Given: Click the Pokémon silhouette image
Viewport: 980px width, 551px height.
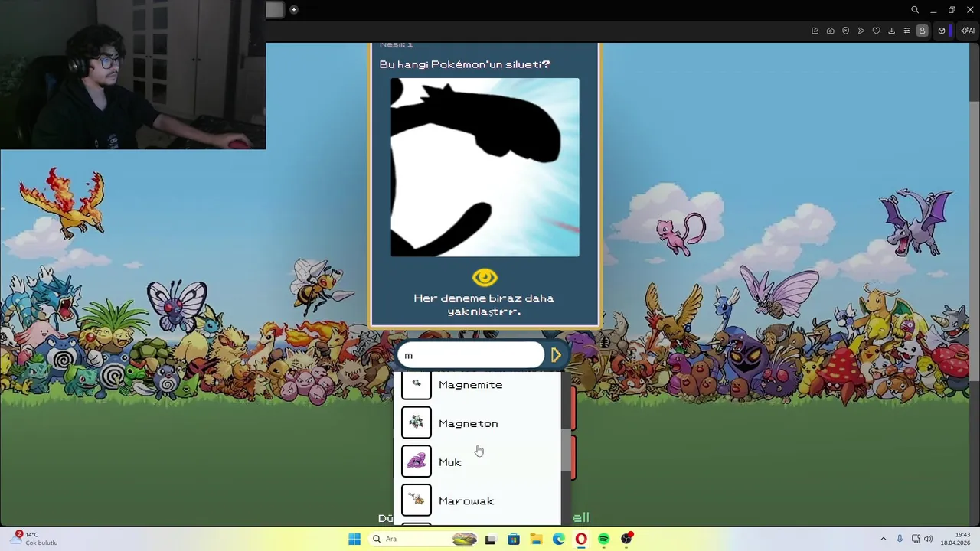Looking at the screenshot, I should (485, 167).
